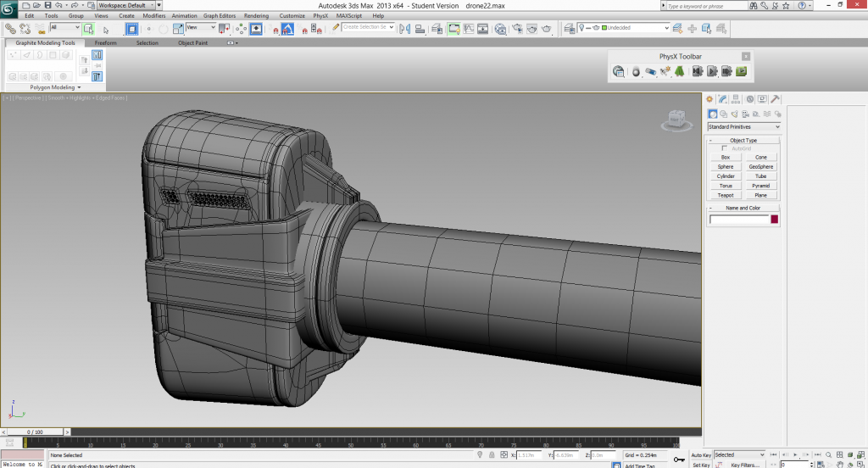
Task: Open the Modify command panel tab
Action: coord(721,99)
